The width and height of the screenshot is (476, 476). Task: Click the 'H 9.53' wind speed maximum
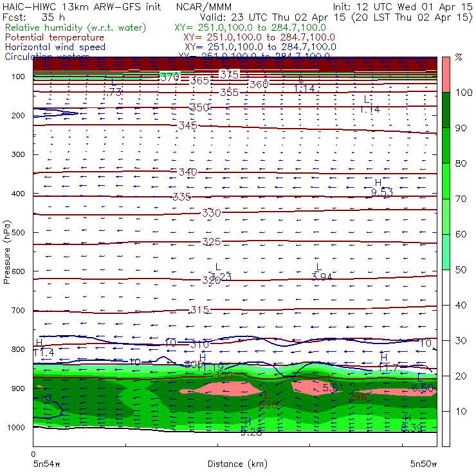pos(381,188)
